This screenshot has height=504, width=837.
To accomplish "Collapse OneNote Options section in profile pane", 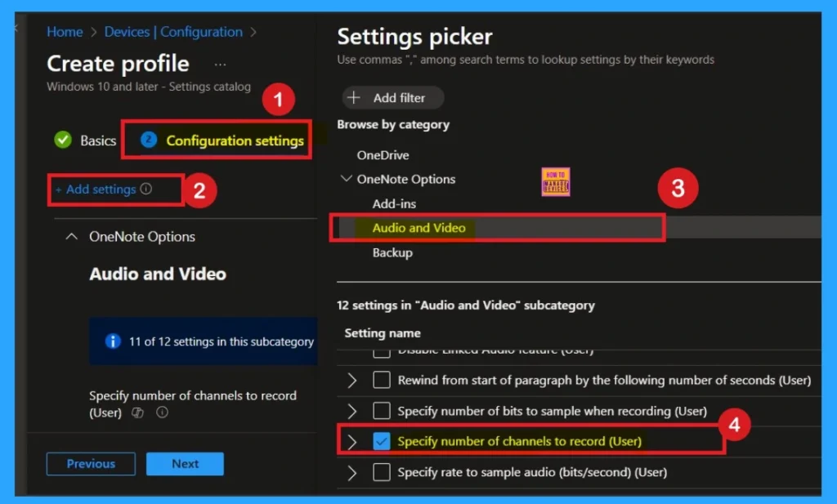I will (x=72, y=236).
